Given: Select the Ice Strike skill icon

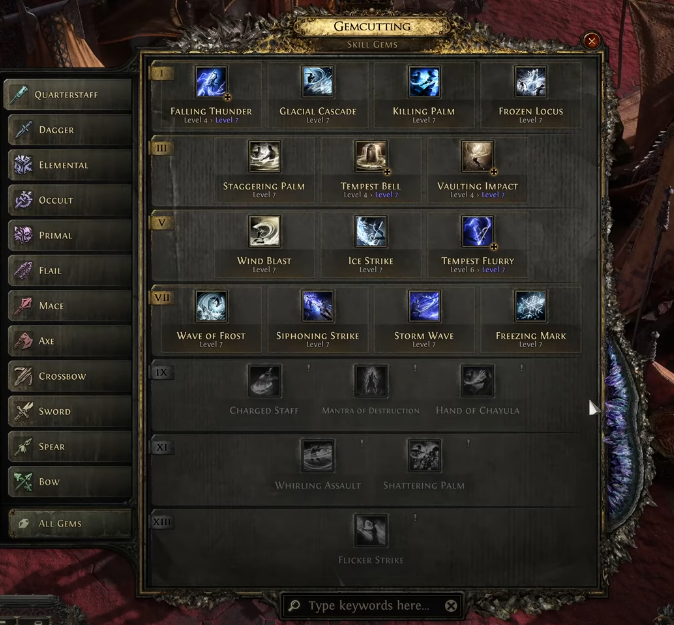Looking at the screenshot, I should click(x=371, y=232).
